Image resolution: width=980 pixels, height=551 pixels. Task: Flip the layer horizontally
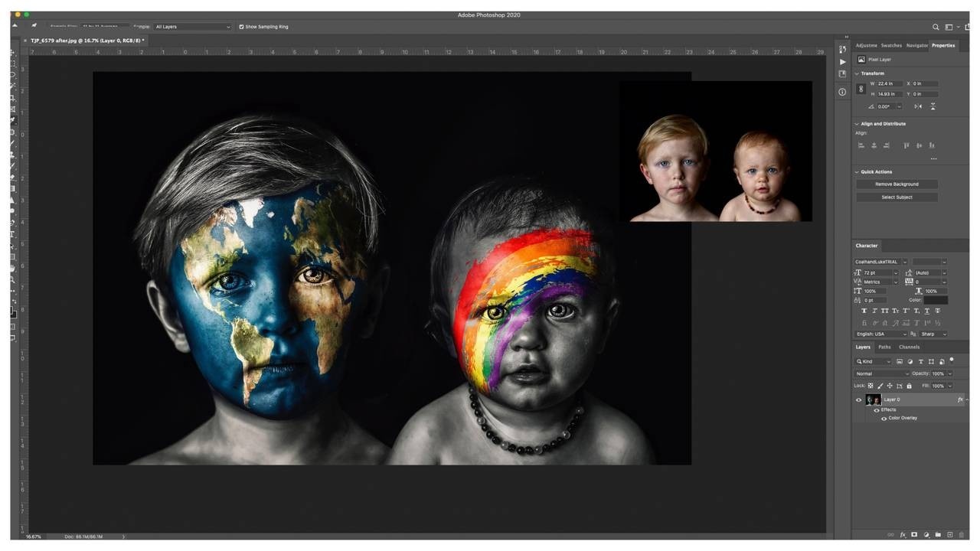click(918, 106)
